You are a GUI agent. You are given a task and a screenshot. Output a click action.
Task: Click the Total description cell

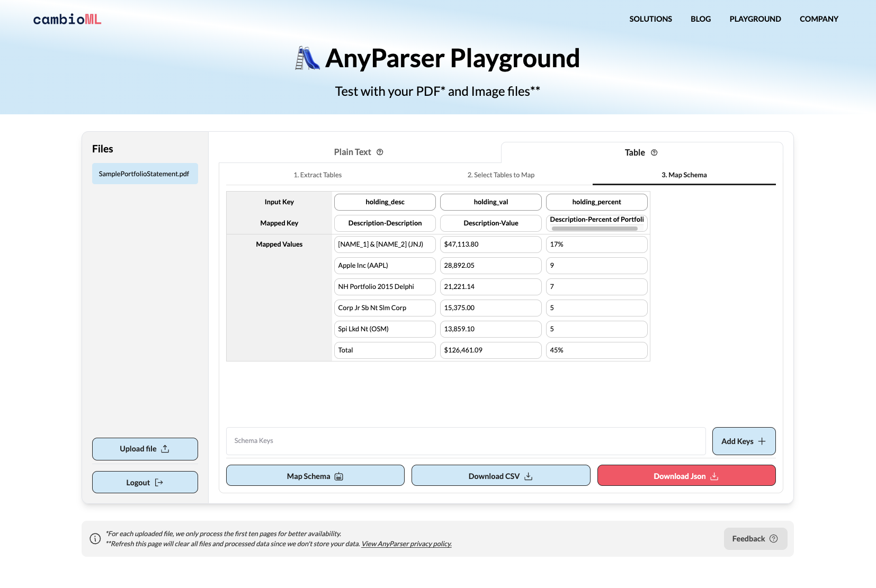coord(385,350)
